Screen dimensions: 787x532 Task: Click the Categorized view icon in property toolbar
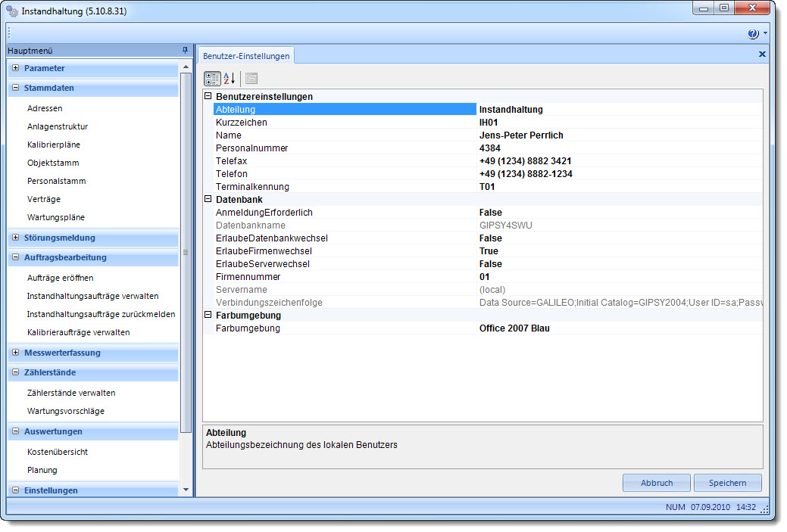[x=213, y=78]
